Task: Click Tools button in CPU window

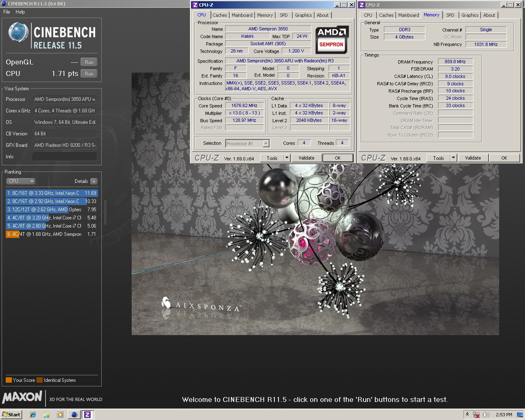Action: tap(272, 158)
